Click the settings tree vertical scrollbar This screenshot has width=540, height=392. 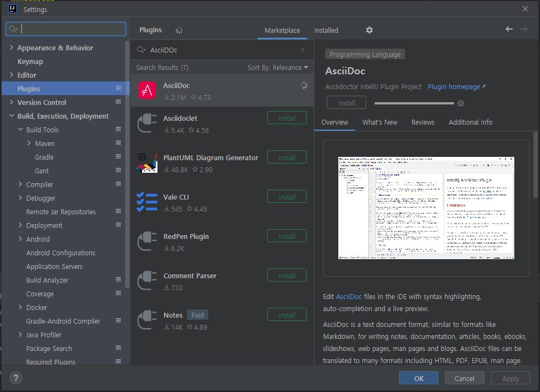[x=127, y=165]
